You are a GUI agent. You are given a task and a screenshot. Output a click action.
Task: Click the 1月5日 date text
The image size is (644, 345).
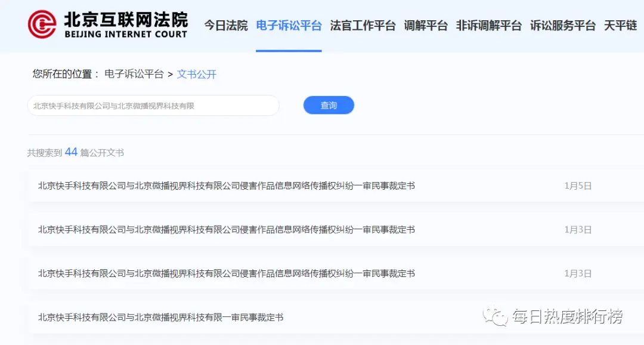click(x=578, y=186)
